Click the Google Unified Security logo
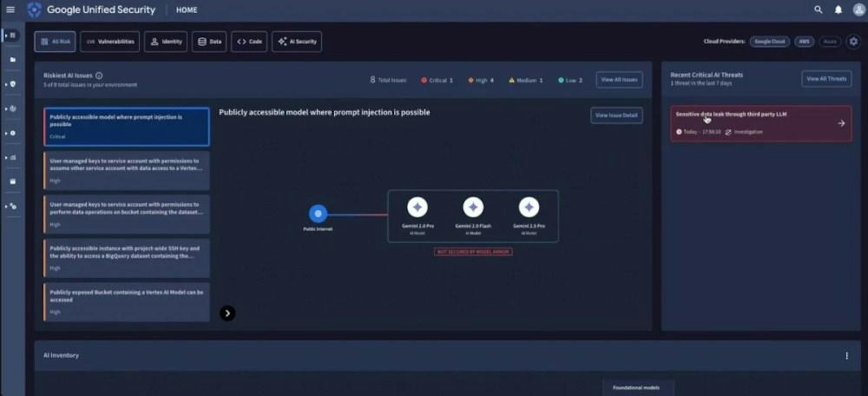The height and width of the screenshot is (396, 868). (34, 10)
